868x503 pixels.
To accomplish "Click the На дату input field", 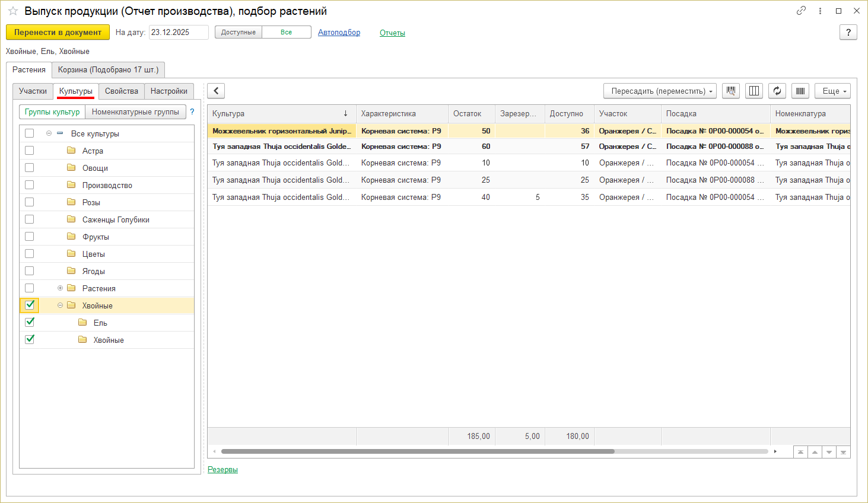I will click(178, 33).
